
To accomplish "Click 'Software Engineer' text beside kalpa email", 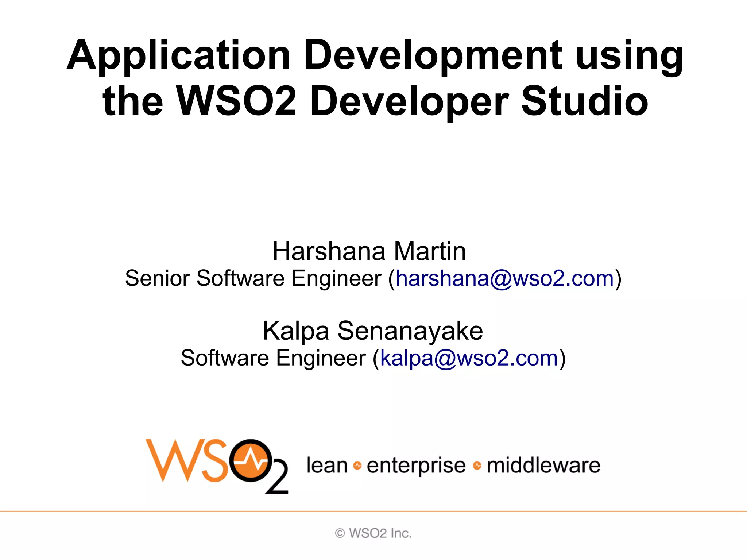I will pos(273,358).
